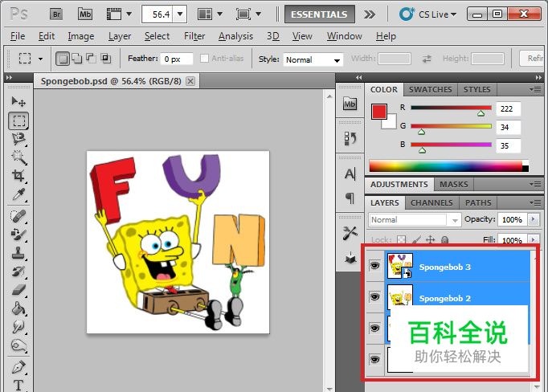This screenshot has width=548, height=392.
Task: Open the History panel icon in the dock
Action: 350,138
